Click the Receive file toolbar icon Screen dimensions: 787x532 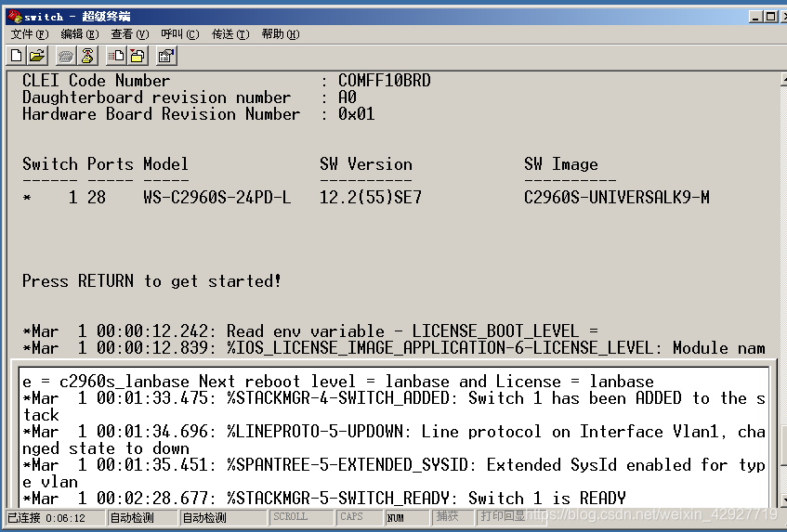pyautogui.click(x=138, y=56)
